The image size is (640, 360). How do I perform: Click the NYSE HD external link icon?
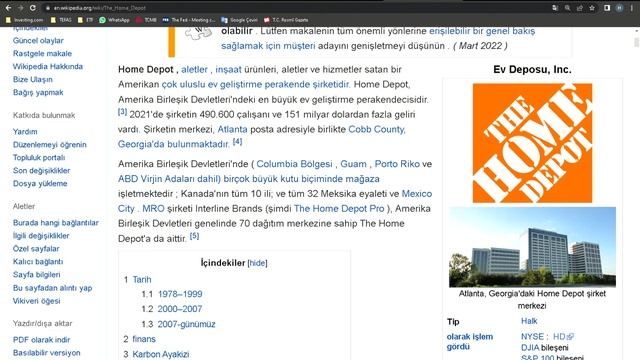(x=571, y=337)
